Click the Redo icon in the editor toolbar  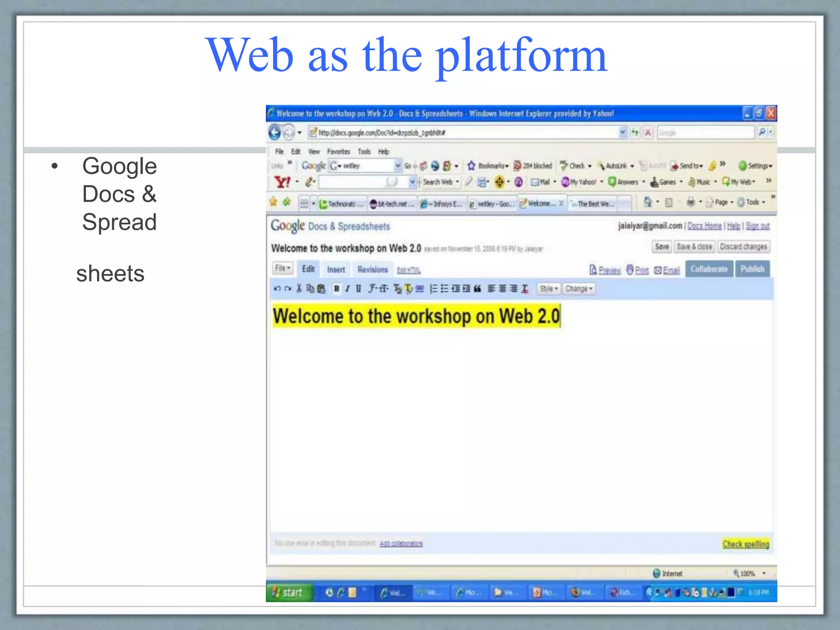(288, 289)
